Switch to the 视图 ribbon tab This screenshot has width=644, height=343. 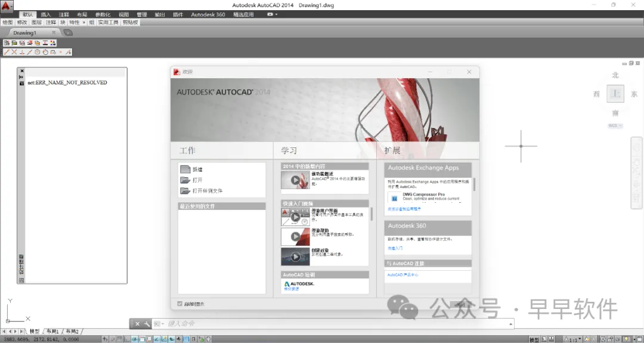tap(123, 14)
